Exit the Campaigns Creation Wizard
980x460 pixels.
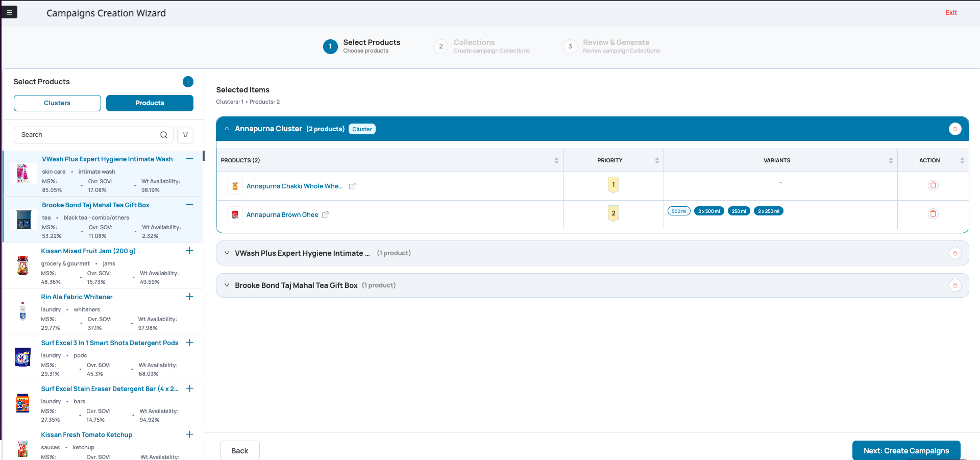(x=951, y=13)
